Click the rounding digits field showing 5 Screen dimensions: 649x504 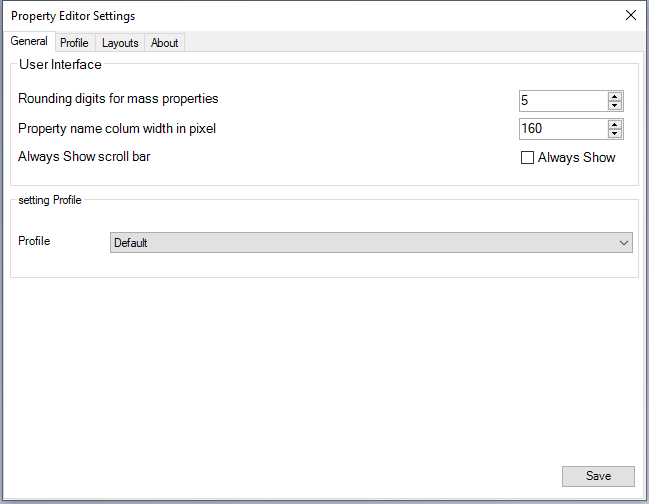563,101
